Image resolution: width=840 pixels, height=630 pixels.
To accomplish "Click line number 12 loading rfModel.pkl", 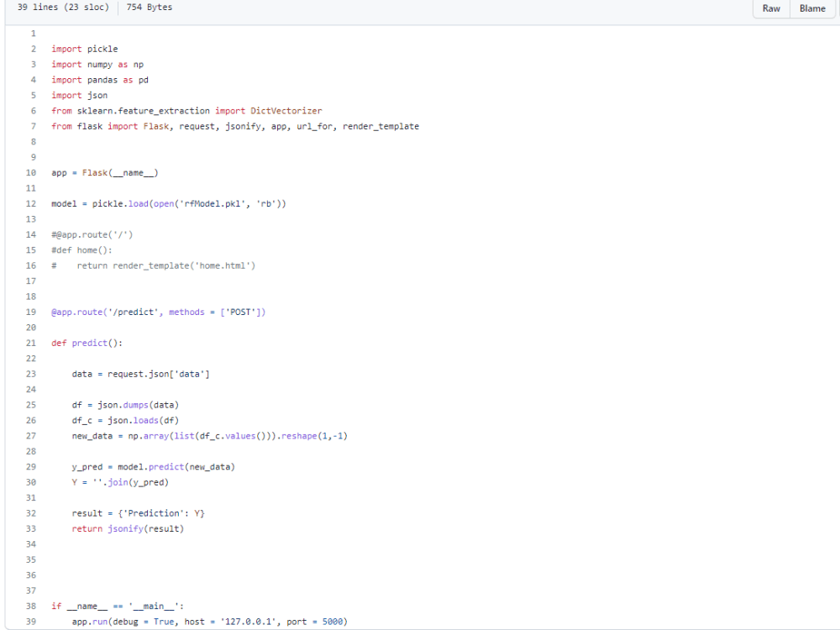I will 30,203.
